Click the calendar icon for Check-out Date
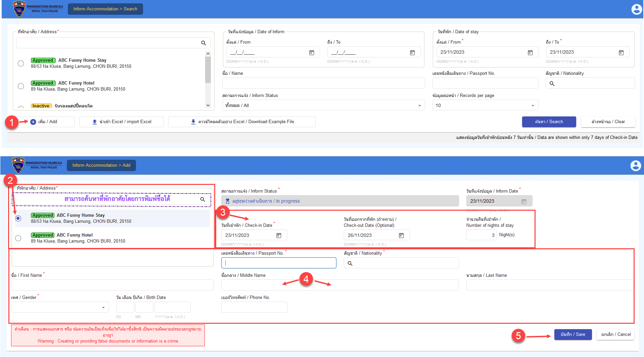This screenshot has width=644, height=357. click(401, 235)
